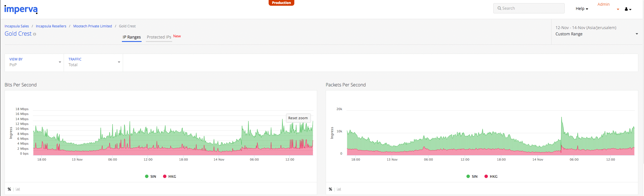Viewport: 644px width, 196px height.
Task: Go to Incapsula Sales breadcrumb
Action: coord(17,26)
